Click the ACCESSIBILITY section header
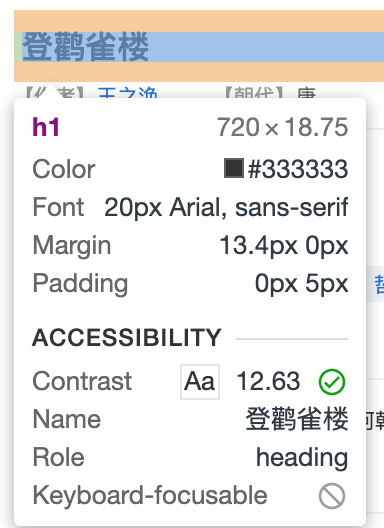 [127, 338]
